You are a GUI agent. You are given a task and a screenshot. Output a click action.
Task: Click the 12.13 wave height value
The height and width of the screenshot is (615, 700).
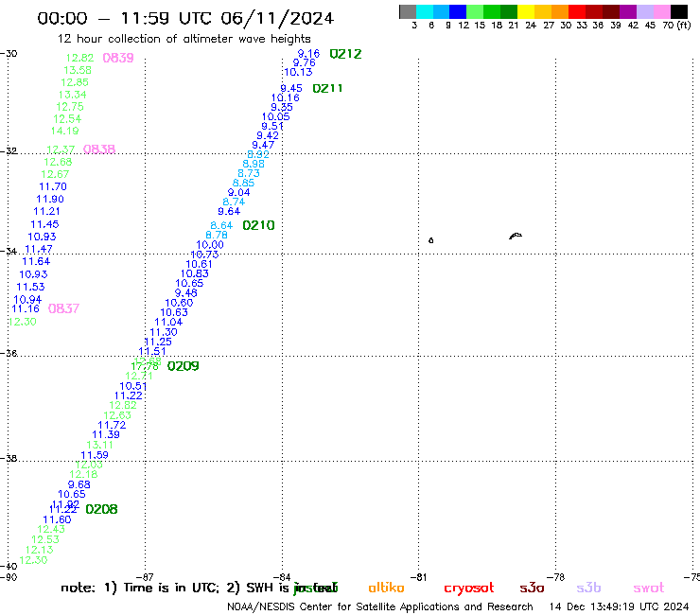pos(40,551)
